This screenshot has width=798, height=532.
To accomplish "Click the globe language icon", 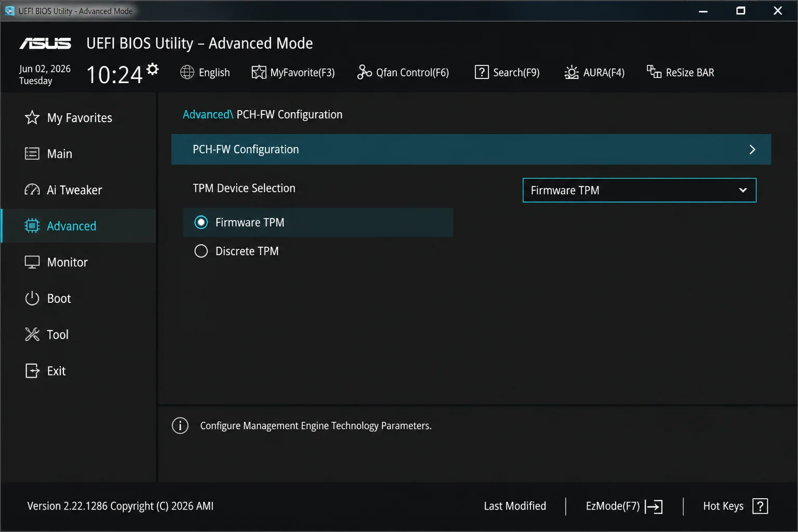I will click(x=187, y=72).
